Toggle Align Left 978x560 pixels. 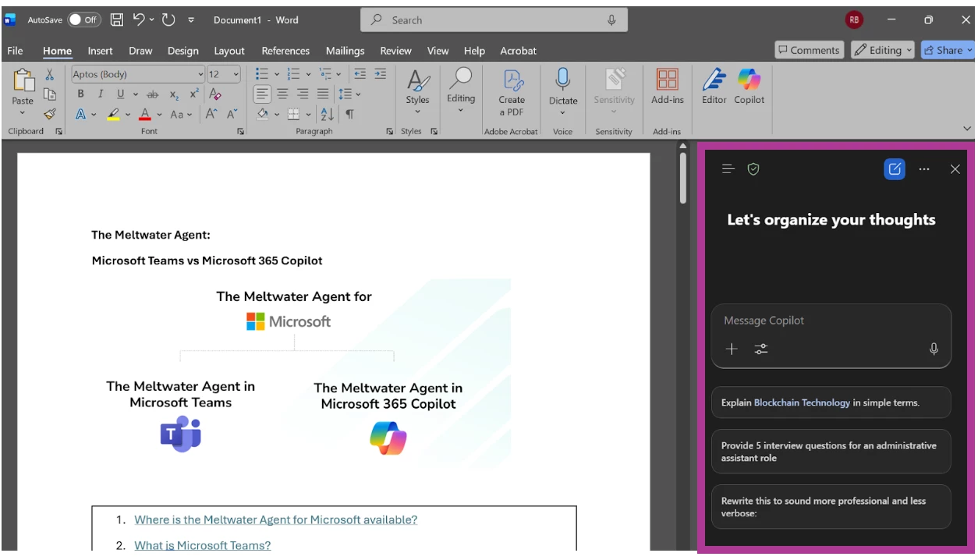point(263,94)
